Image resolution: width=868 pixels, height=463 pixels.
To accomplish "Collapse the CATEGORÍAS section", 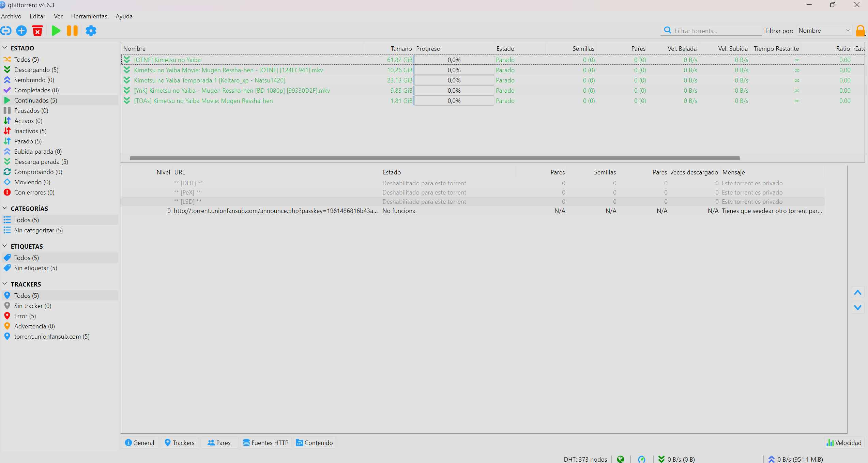I will pyautogui.click(x=5, y=209).
